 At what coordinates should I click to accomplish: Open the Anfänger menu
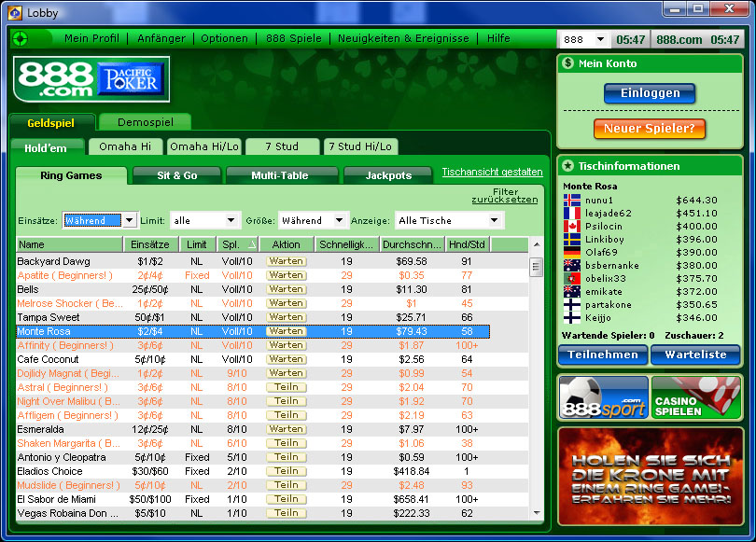point(161,38)
